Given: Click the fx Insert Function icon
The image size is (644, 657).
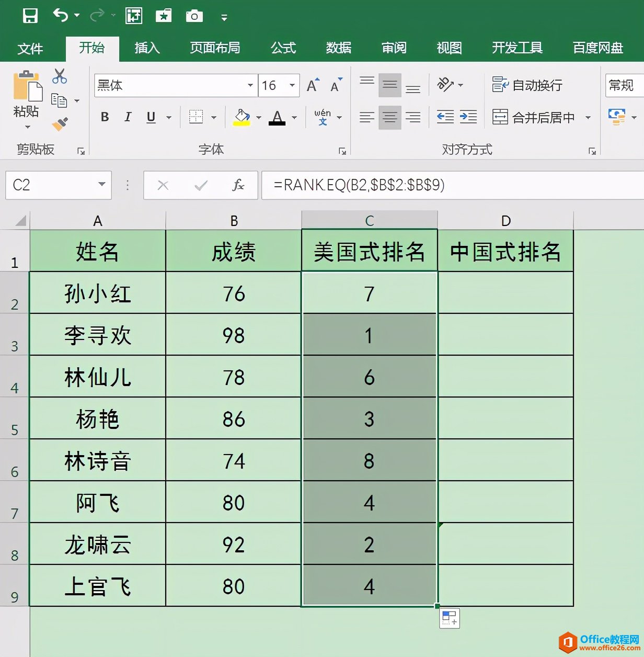Looking at the screenshot, I should pyautogui.click(x=238, y=185).
